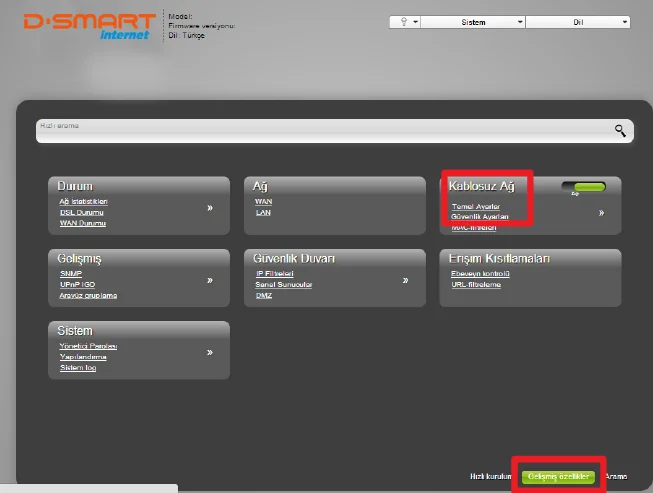Expand the Gelişmiş panel arrow
The width and height of the screenshot is (653, 493).
click(x=210, y=281)
